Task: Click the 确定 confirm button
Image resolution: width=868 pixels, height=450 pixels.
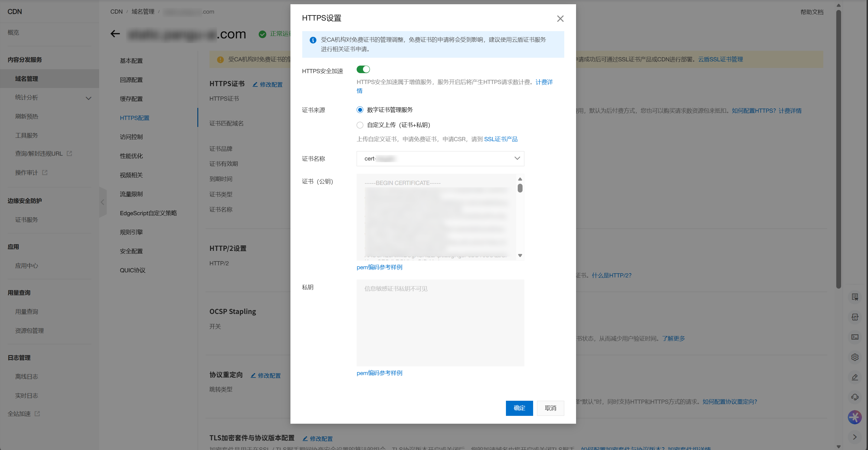Action: coord(519,408)
